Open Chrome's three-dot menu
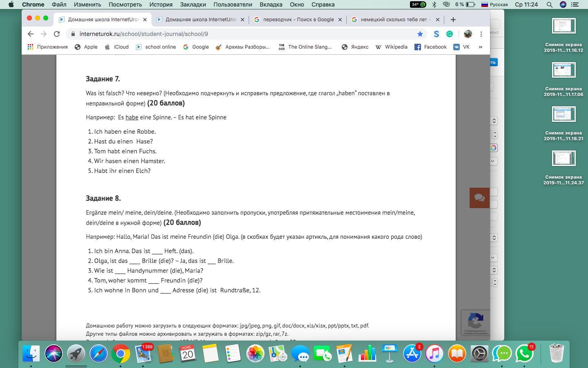The height and width of the screenshot is (368, 588). pos(481,34)
